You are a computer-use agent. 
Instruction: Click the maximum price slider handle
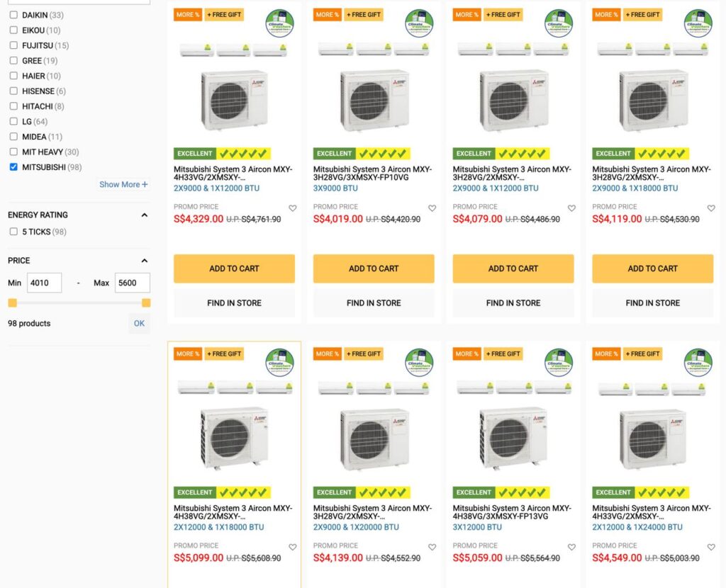click(x=146, y=303)
